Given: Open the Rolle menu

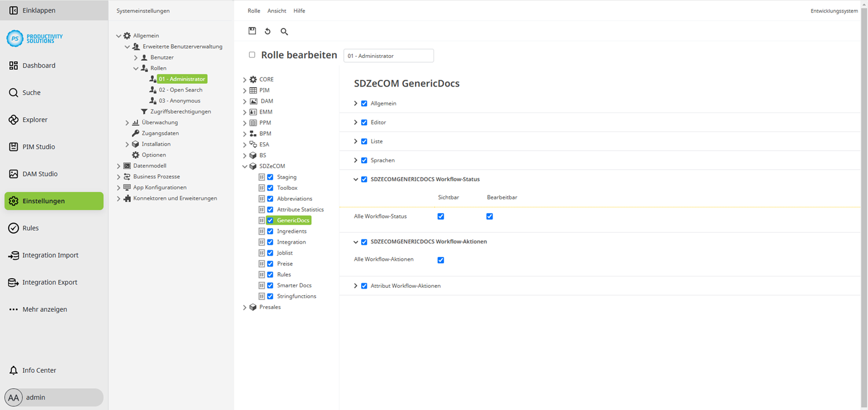Looking at the screenshot, I should click(254, 10).
